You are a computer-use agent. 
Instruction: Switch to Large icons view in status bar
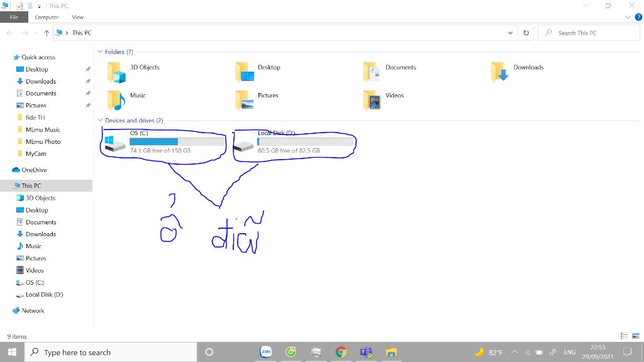coord(636,336)
